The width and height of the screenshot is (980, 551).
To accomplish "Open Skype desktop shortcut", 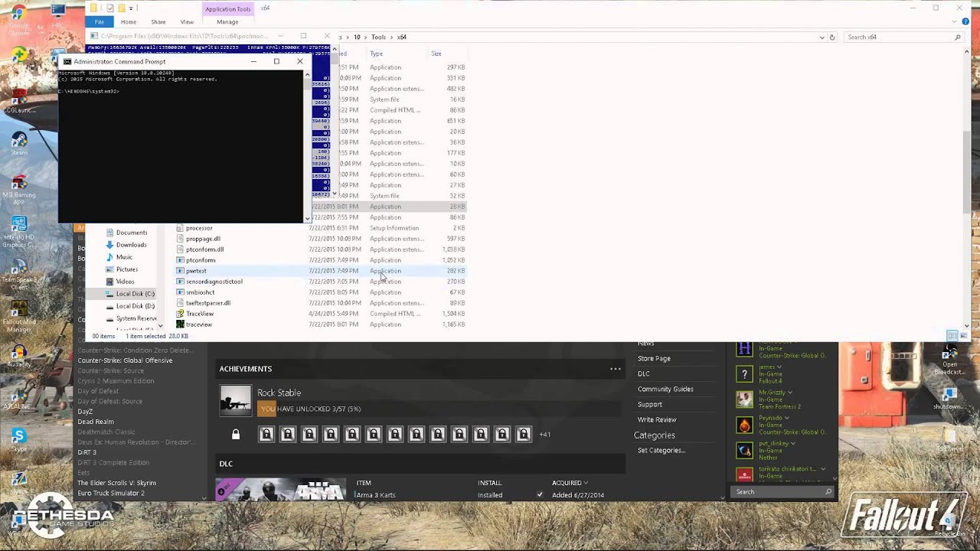I will 19,438.
